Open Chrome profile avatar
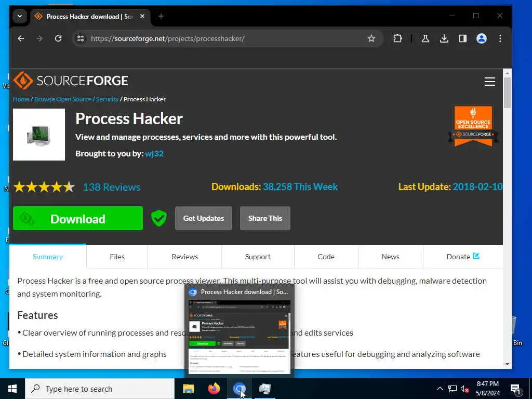This screenshot has width=532, height=399. pyautogui.click(x=482, y=38)
